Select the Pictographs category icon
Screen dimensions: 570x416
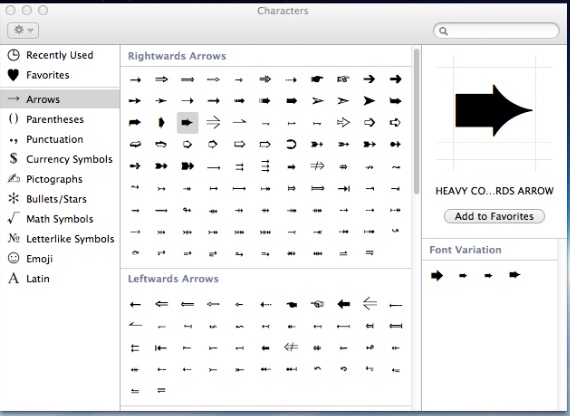coord(13,179)
